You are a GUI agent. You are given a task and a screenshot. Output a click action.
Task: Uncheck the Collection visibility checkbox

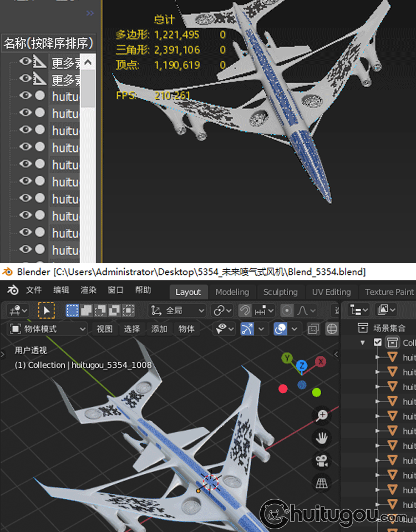[x=378, y=342]
